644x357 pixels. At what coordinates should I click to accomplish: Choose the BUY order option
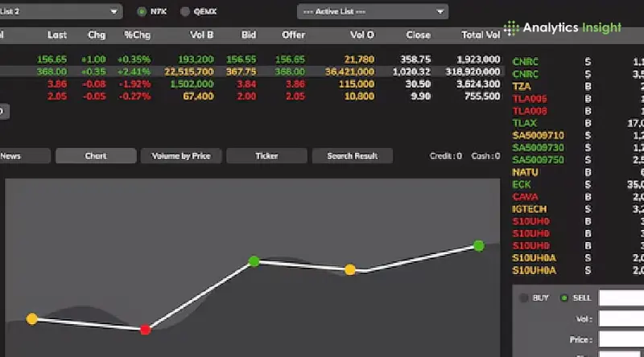tap(524, 297)
